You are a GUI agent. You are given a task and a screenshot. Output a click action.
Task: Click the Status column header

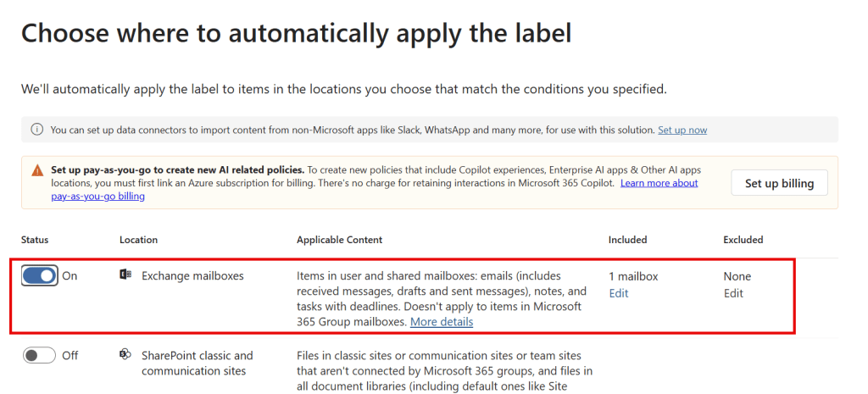[x=35, y=240]
